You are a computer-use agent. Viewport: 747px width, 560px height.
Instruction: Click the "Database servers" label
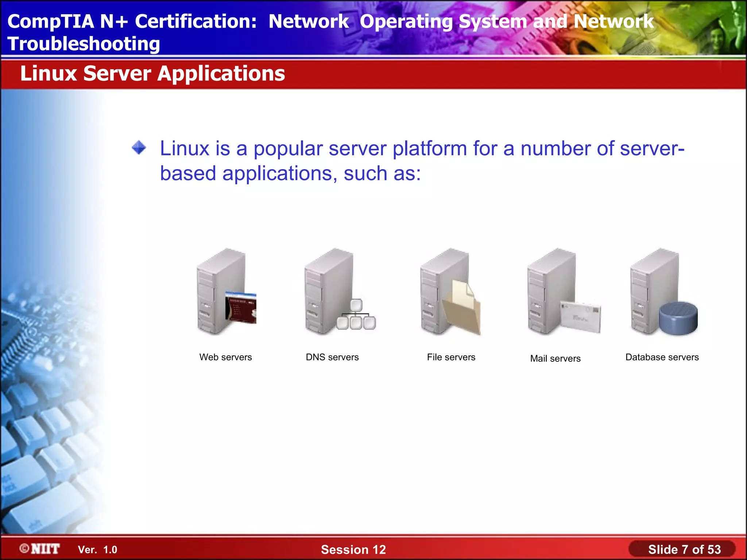coord(662,357)
